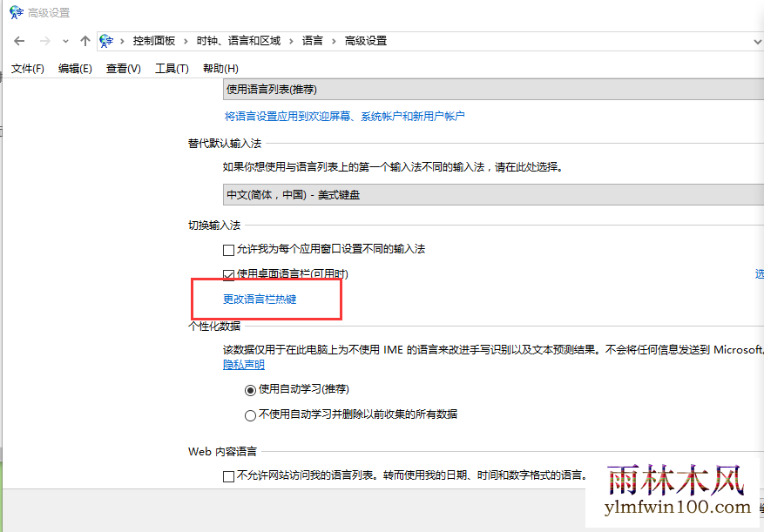
Task: Expand chevron before 控制面板 breadcrumb
Action: 122,42
